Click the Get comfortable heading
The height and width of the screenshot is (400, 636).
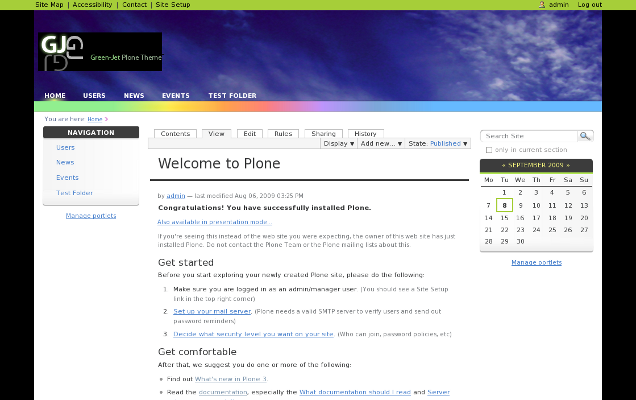coord(197,352)
